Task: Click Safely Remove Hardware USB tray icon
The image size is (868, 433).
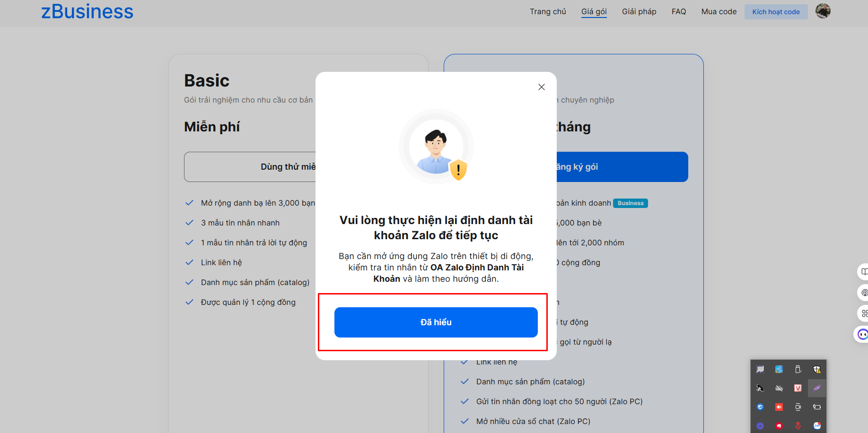Action: (798, 369)
